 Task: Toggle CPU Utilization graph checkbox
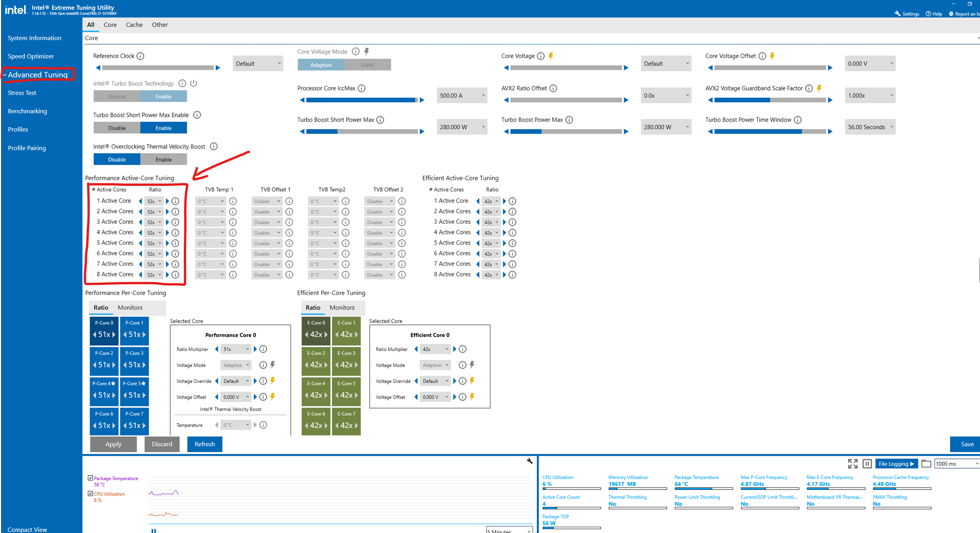pos(90,494)
